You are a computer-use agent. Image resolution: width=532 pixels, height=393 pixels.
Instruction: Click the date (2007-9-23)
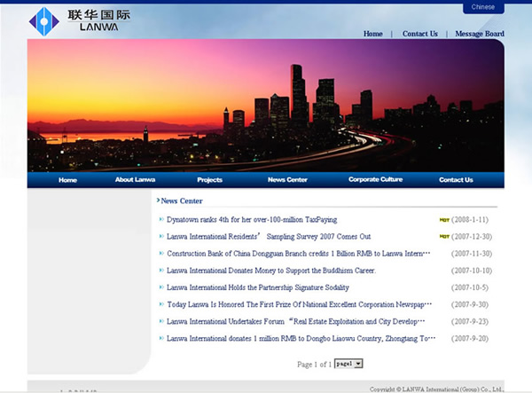(x=470, y=321)
